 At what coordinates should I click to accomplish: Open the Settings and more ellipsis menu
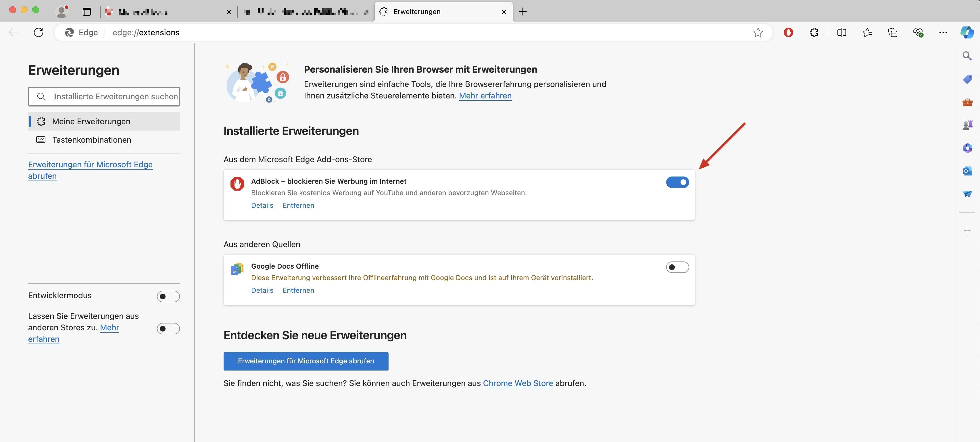(943, 33)
